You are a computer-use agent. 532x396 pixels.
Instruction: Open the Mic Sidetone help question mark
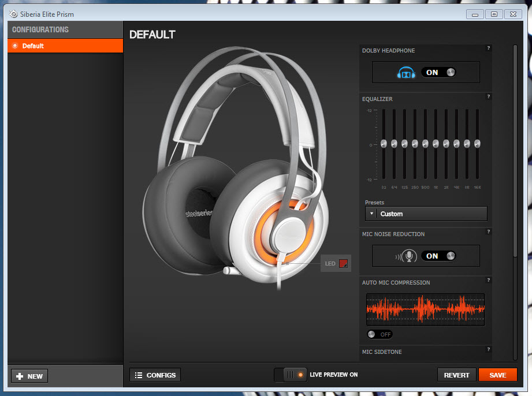(x=488, y=349)
